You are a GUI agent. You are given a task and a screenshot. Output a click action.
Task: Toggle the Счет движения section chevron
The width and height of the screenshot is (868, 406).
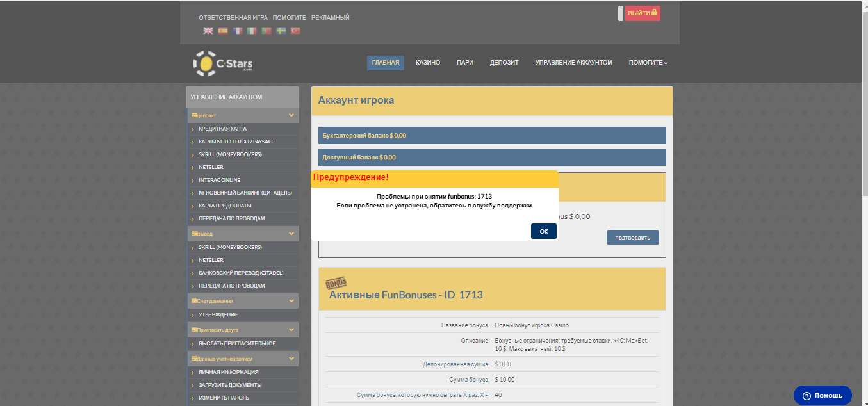point(291,300)
